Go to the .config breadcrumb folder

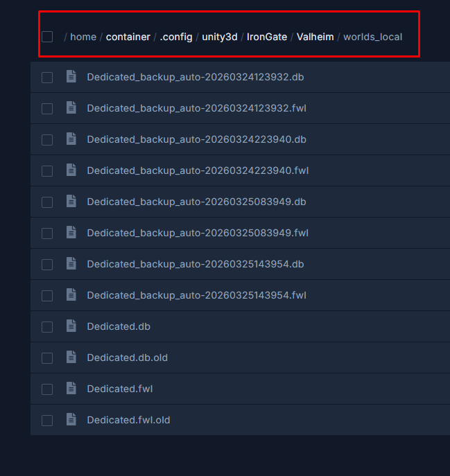click(x=176, y=37)
